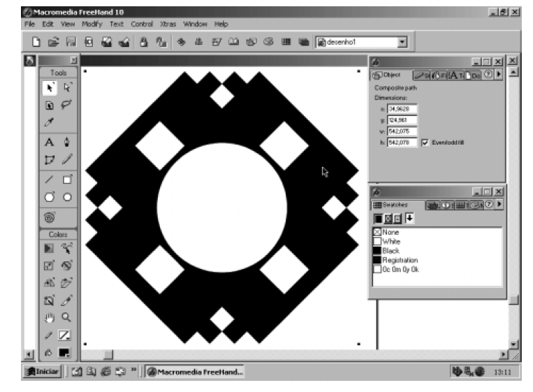Select the Pointer arrow tool

(x=50, y=87)
